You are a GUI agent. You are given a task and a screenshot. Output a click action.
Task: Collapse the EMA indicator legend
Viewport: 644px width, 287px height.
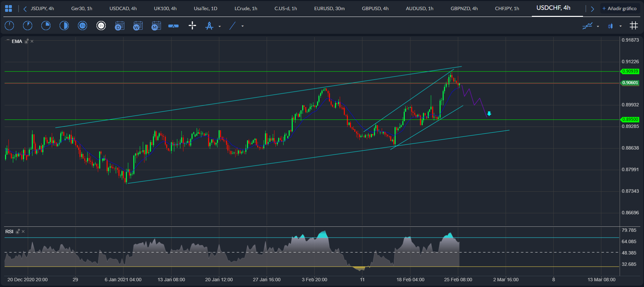pyautogui.click(x=8, y=40)
